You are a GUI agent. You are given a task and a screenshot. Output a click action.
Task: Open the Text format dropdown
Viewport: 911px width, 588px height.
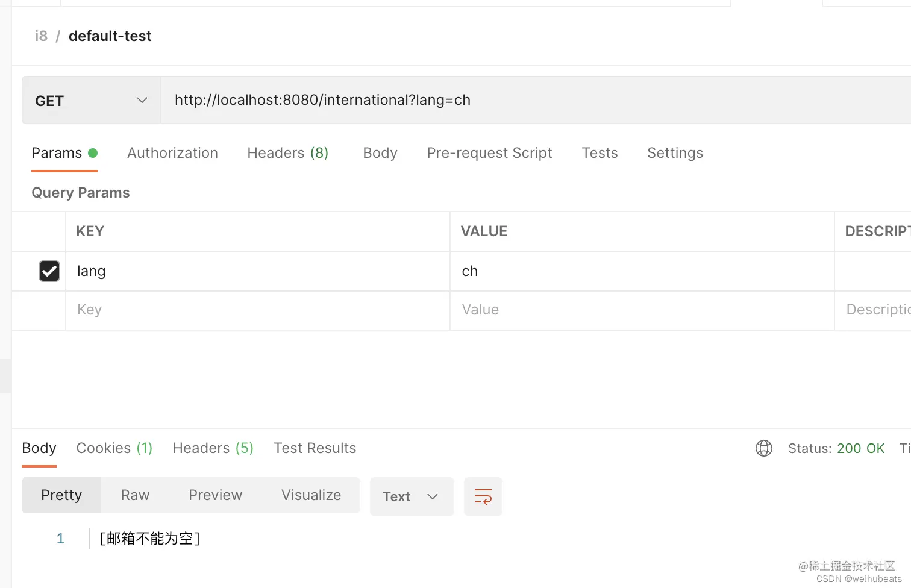(x=412, y=496)
